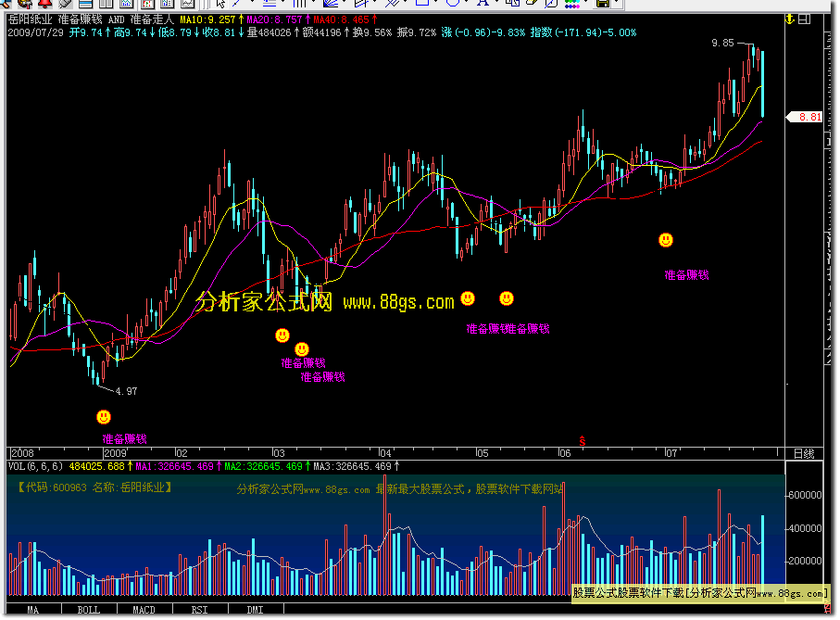Click the MA3:326645.469 volume value
840x620 pixels.
click(x=353, y=467)
